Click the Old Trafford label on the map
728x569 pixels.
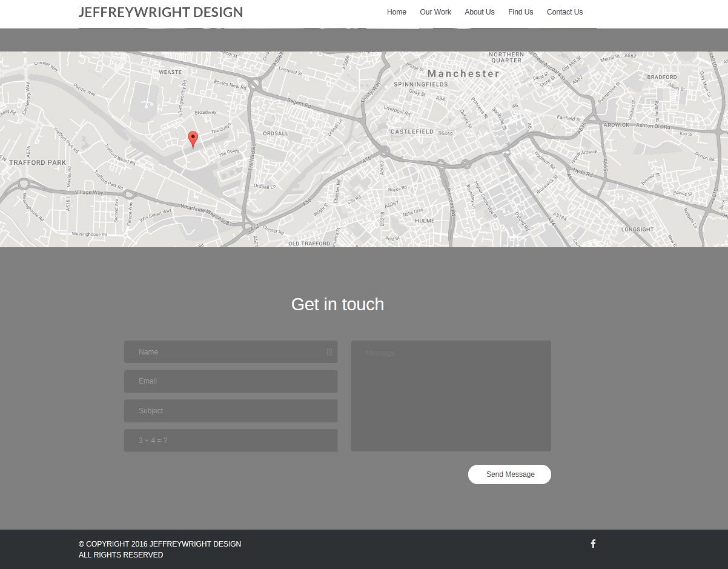point(310,243)
